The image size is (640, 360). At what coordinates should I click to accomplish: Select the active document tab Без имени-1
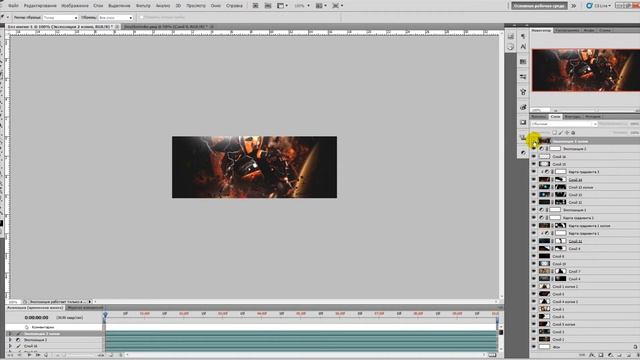click(x=60, y=27)
